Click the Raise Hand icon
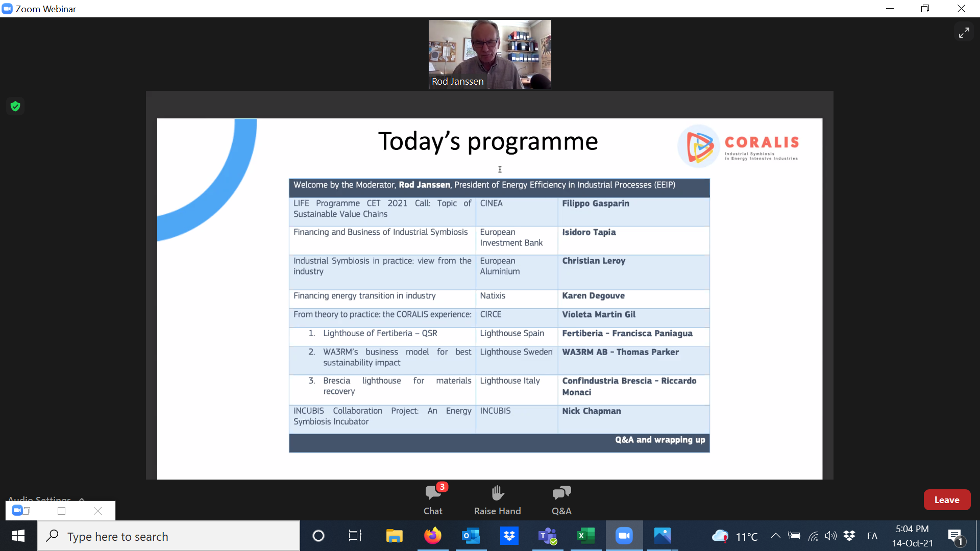Screen dimensions: 980x551 click(497, 493)
